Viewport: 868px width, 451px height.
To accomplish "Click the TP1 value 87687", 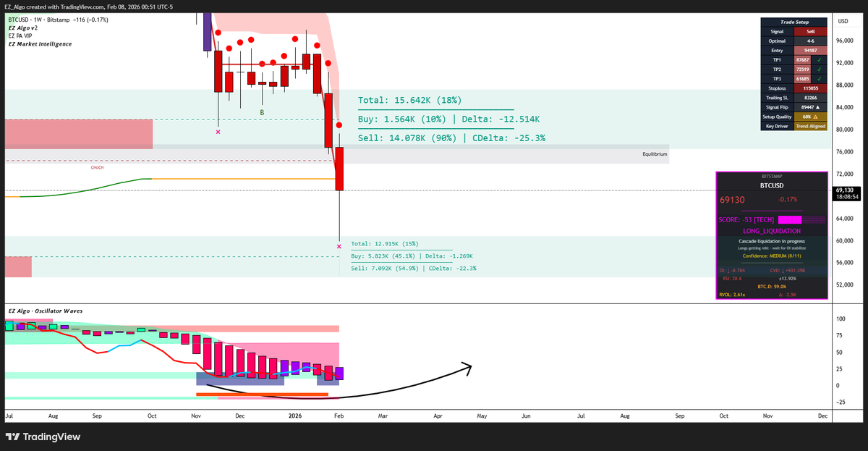I will click(x=802, y=60).
